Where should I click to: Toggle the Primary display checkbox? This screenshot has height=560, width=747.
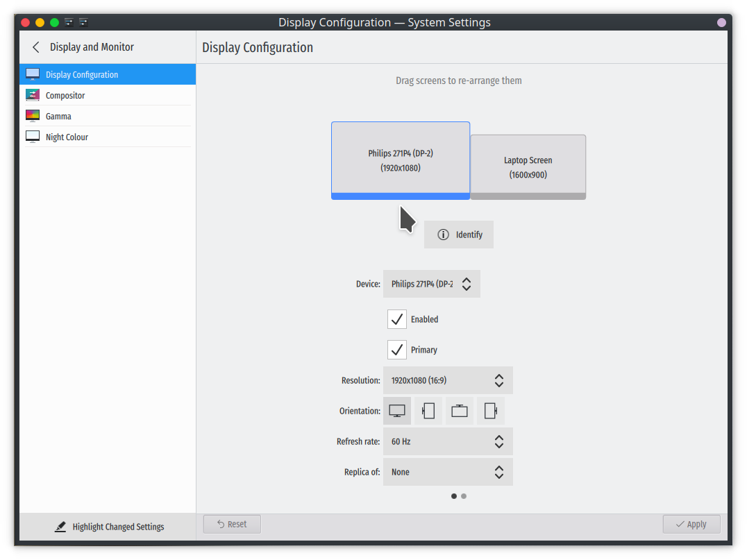click(x=397, y=350)
